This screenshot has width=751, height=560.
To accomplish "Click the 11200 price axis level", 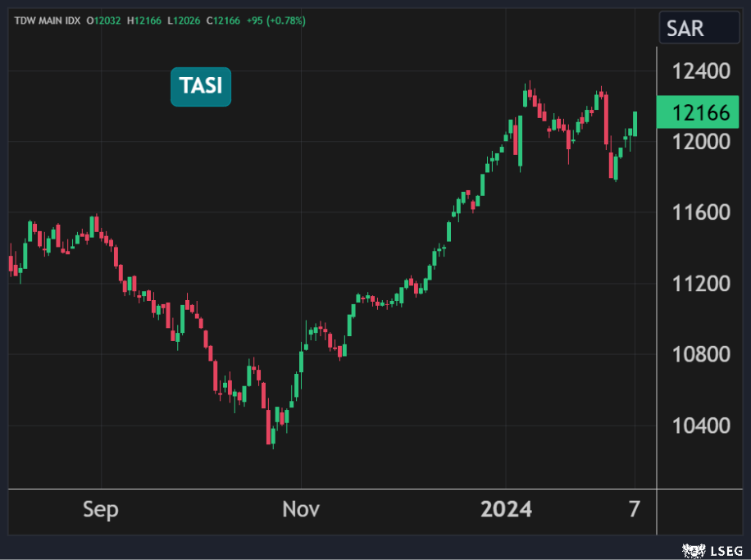I will pos(701,284).
